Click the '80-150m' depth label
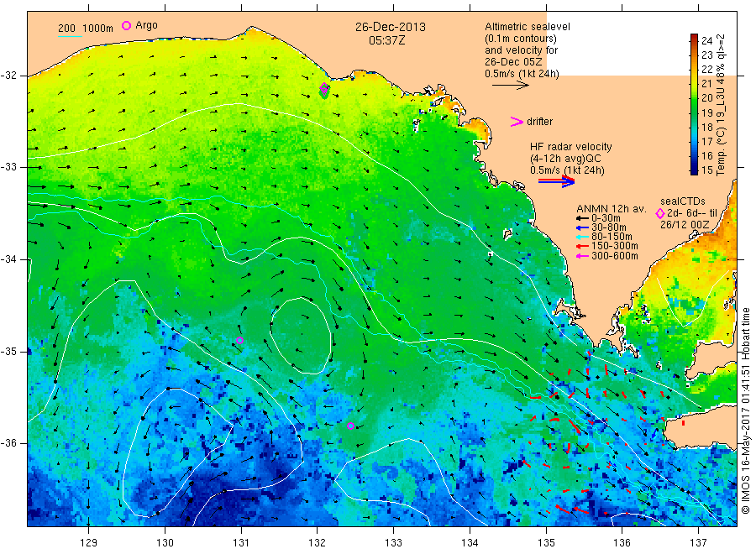 point(612,237)
